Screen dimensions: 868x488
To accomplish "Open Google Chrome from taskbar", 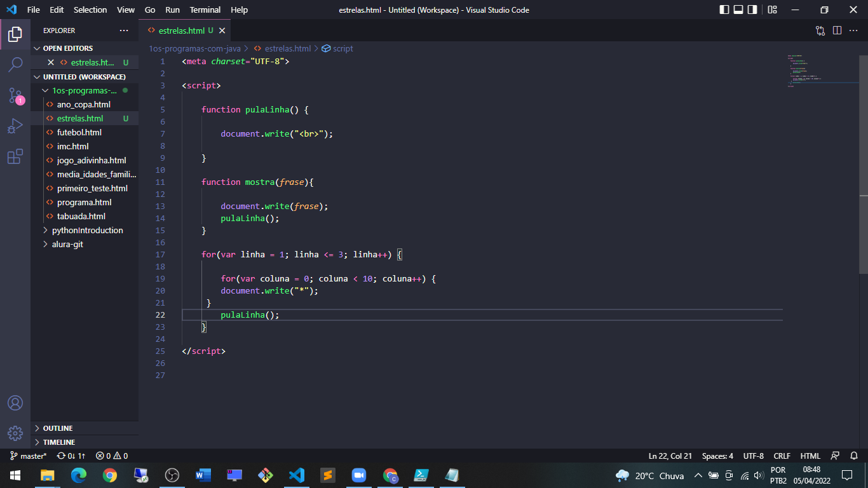I will click(110, 475).
